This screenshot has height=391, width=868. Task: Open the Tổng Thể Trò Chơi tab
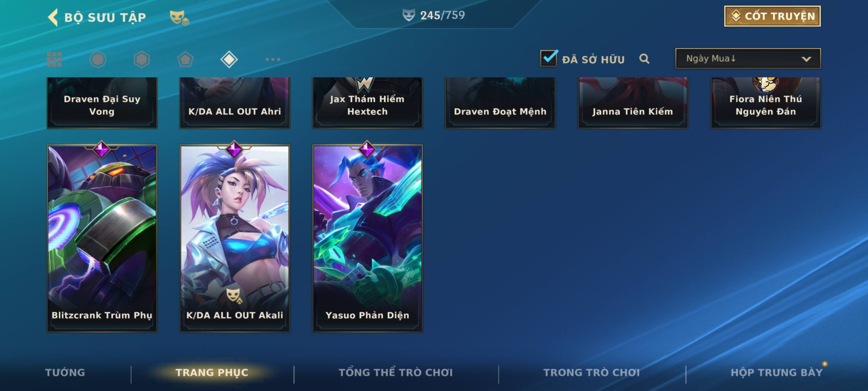(396, 373)
